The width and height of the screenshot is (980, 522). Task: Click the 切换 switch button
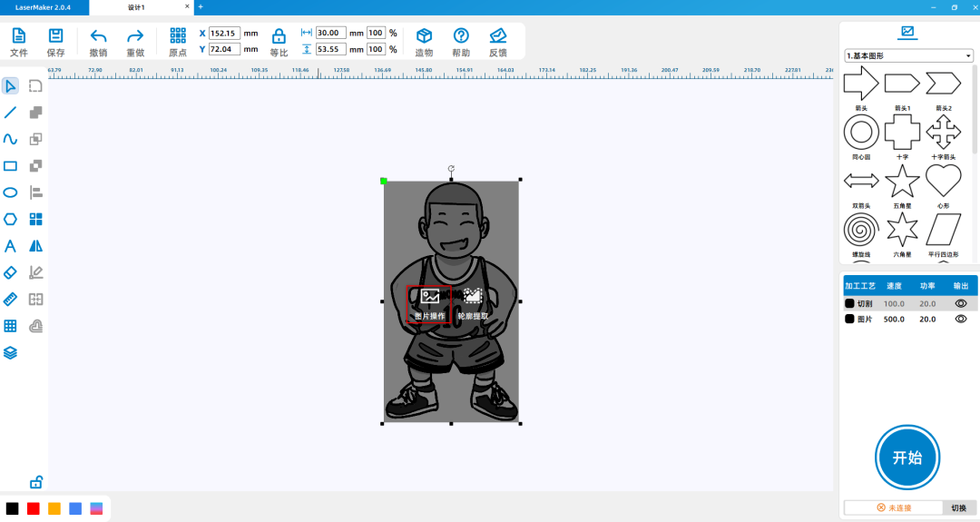click(958, 507)
